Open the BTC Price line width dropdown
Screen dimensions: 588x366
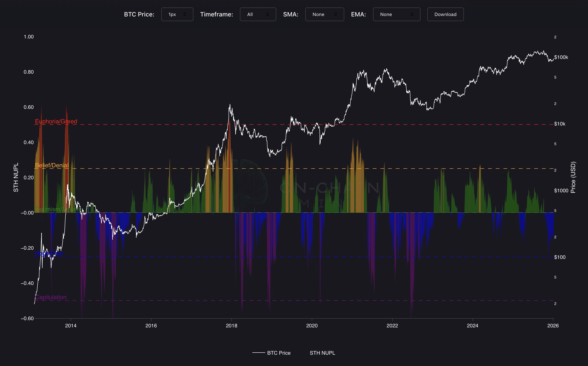[177, 14]
